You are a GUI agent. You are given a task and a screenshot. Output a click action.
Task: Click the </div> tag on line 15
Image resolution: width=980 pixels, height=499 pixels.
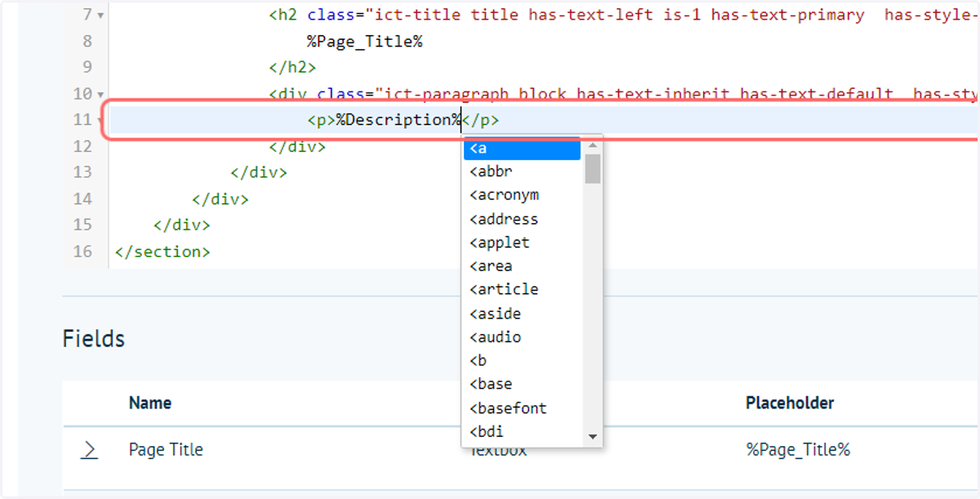[182, 225]
